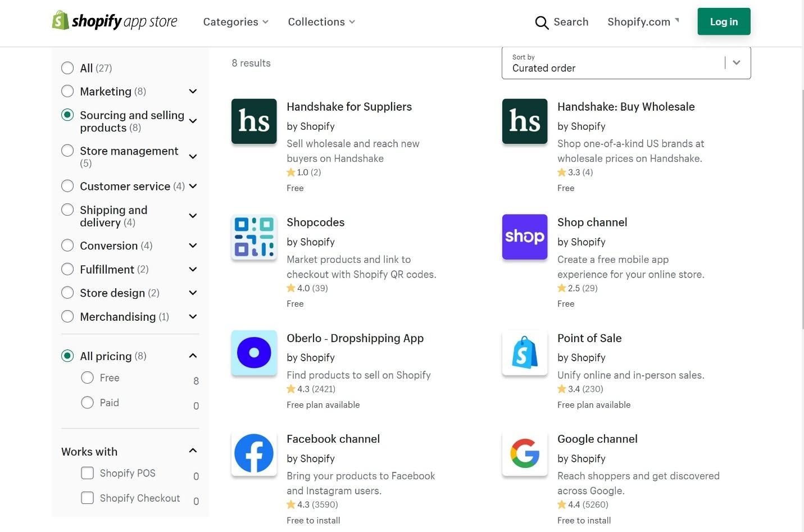Select Shipping and delivery radio button

click(67, 210)
